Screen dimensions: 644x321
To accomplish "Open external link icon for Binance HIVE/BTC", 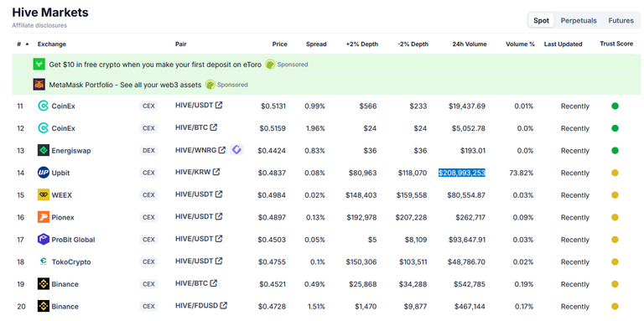I will [214, 283].
